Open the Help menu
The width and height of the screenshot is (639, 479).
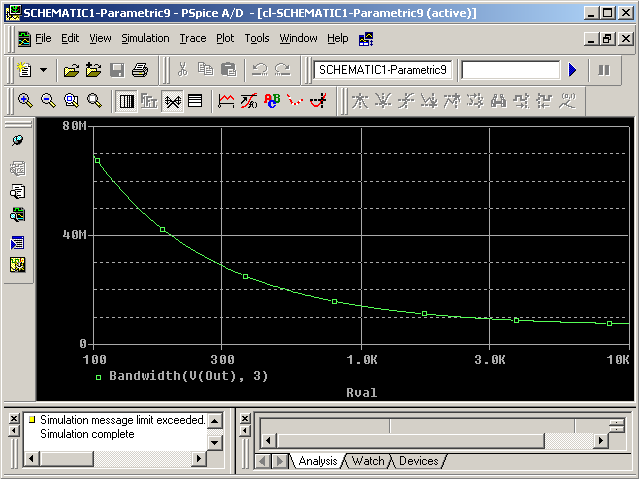point(337,38)
